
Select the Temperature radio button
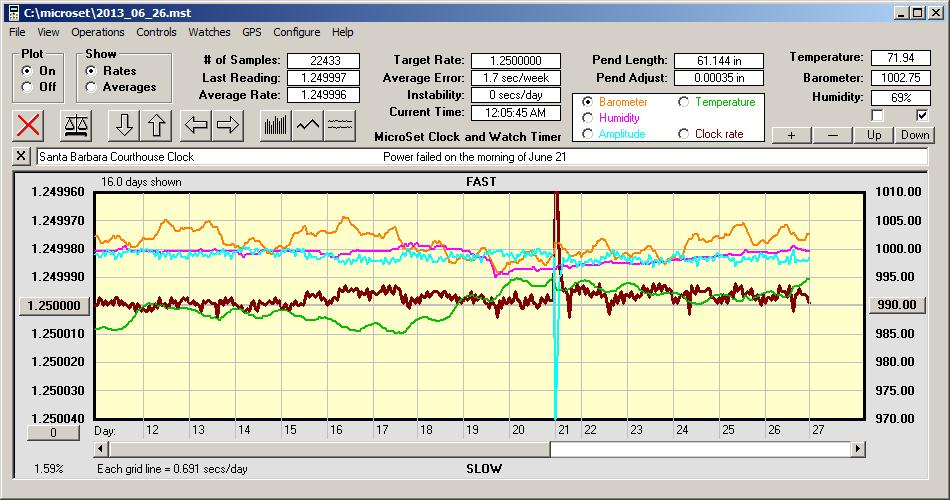pyautogui.click(x=685, y=102)
